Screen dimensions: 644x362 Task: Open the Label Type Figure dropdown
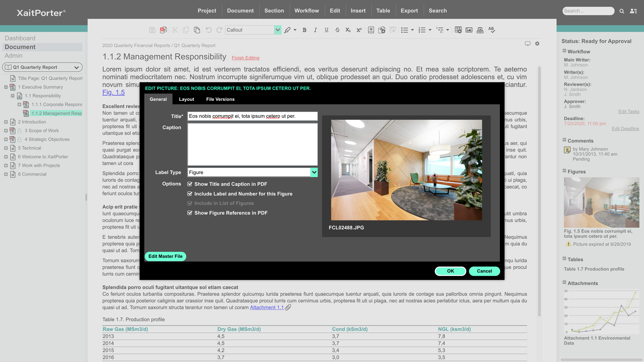(314, 172)
